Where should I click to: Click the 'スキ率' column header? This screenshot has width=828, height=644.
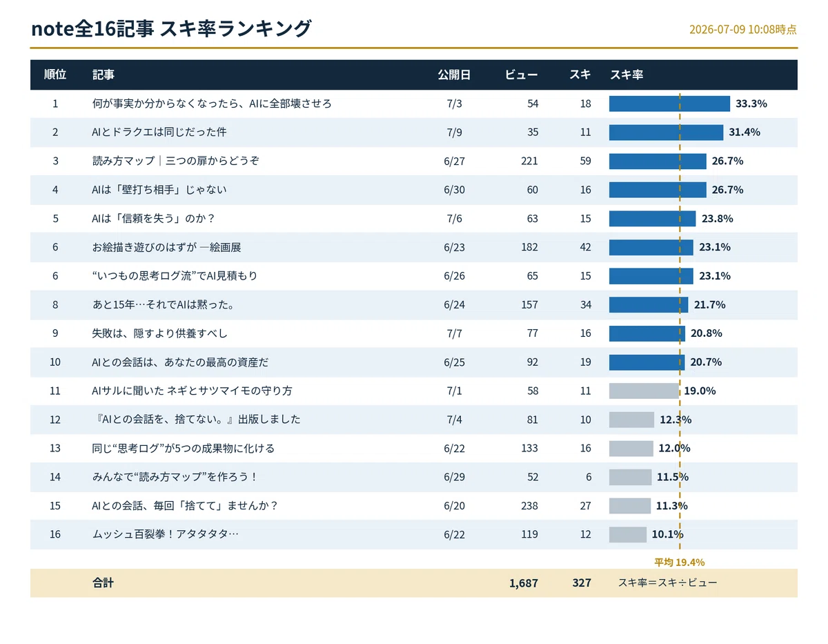[x=627, y=75]
